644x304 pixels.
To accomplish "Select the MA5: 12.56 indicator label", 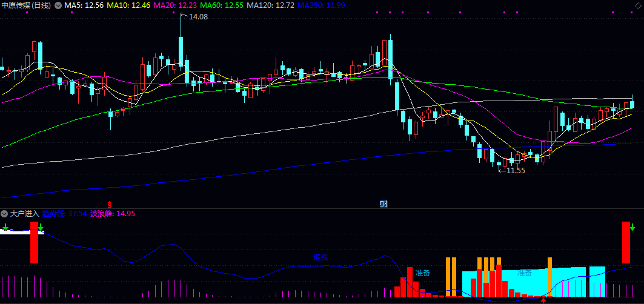I will click(x=84, y=5).
